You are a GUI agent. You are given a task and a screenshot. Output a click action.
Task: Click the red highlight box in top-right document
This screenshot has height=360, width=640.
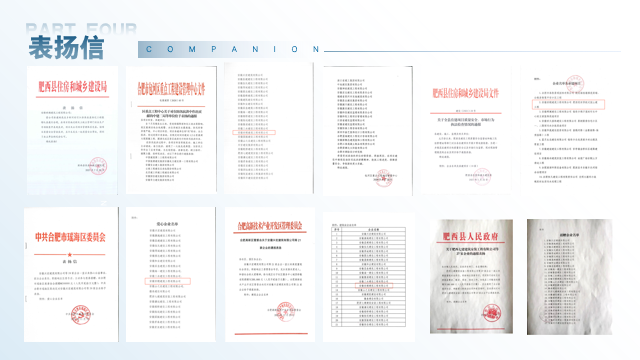569,104
